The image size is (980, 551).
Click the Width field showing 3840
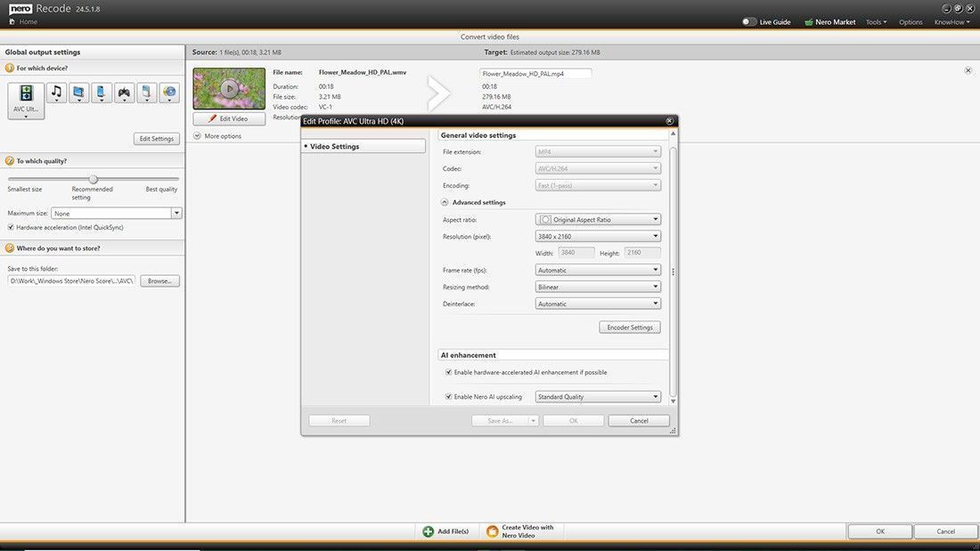576,253
